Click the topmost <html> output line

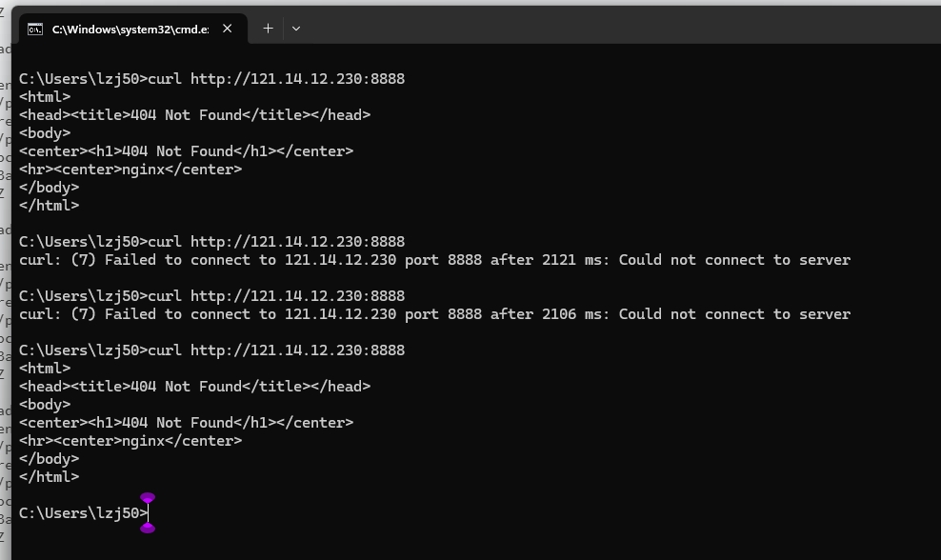[45, 96]
